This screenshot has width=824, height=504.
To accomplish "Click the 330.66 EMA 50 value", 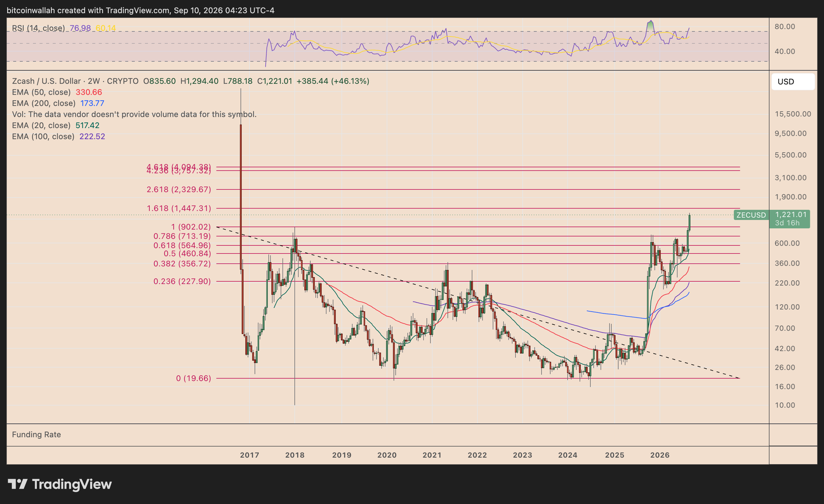I will pyautogui.click(x=89, y=92).
